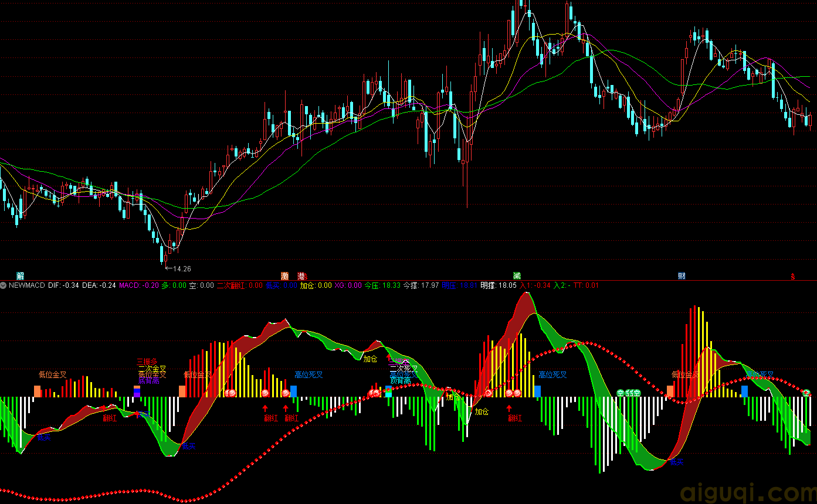Click the red 二次翻红: 0.00 value
817x504 pixels.
[x=240, y=285]
